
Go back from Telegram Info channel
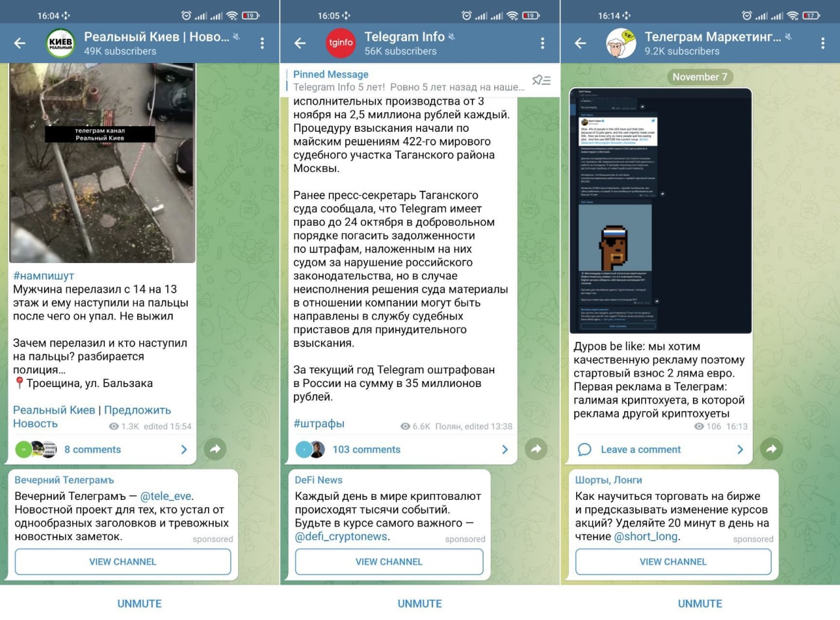(300, 43)
